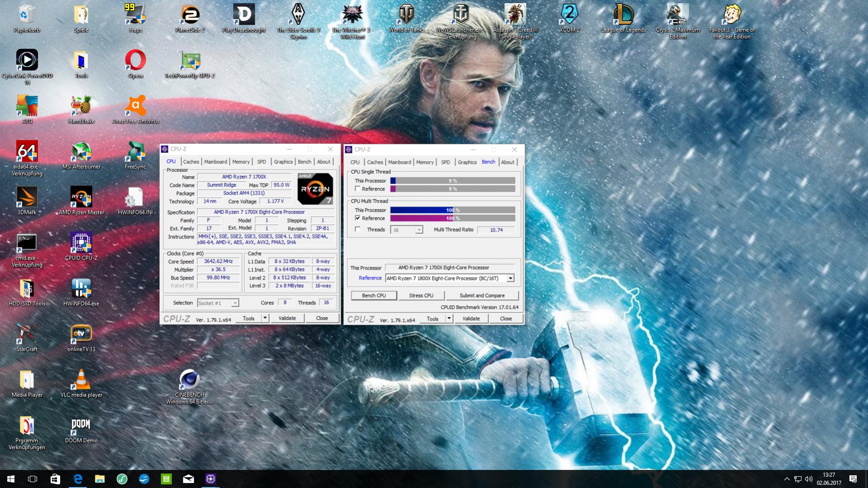Click Submit and Compare button

pyautogui.click(x=482, y=295)
